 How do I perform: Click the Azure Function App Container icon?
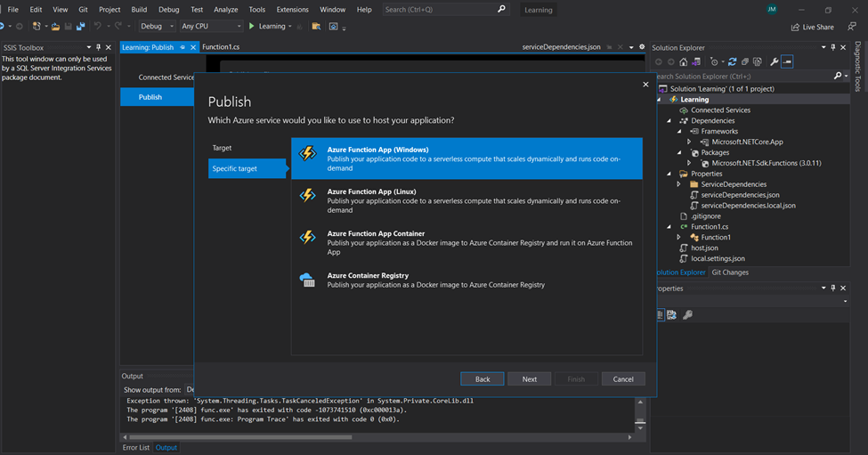point(308,238)
